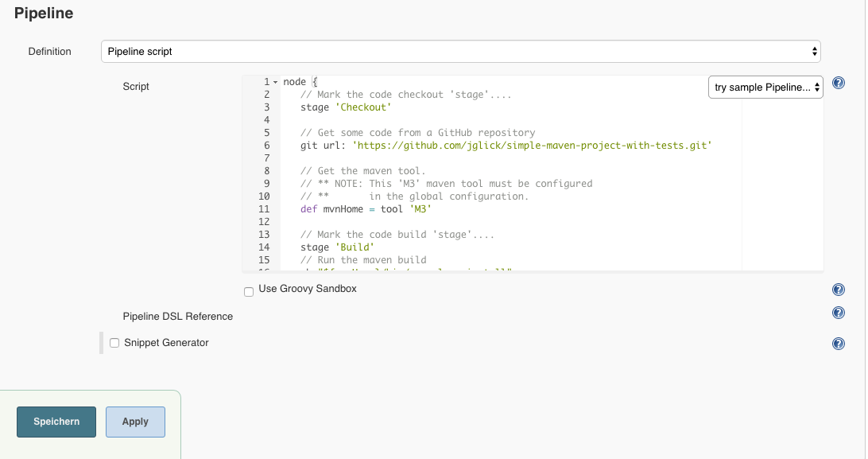The height and width of the screenshot is (459, 868).
Task: Click on line number 11 in the gutter
Action: 264,209
